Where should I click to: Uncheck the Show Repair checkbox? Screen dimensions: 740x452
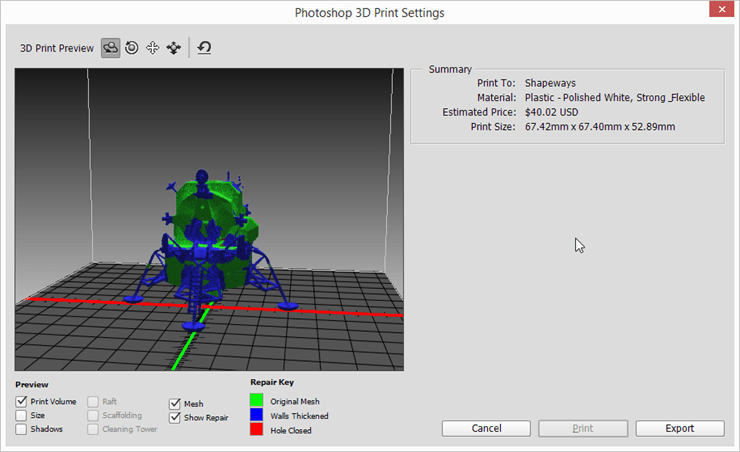(x=175, y=418)
